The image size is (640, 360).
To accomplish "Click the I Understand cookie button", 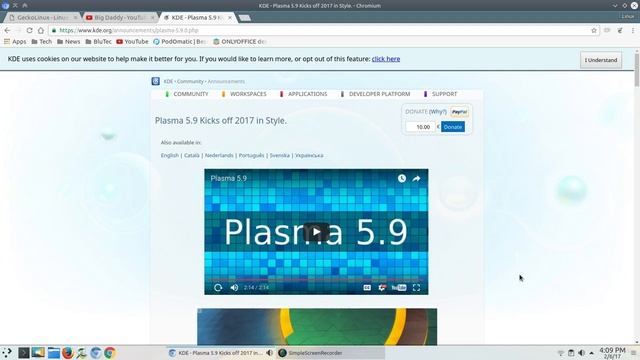I will click(601, 60).
